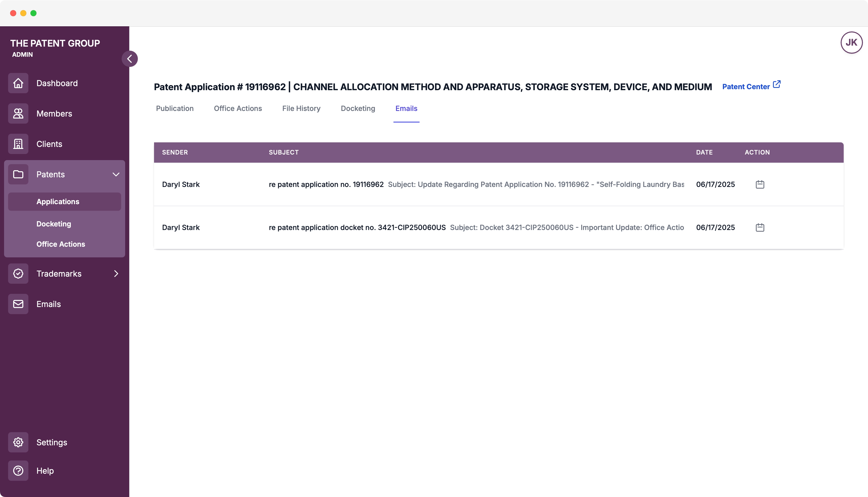Click the Help question mark icon
The height and width of the screenshot is (497, 868).
click(x=18, y=470)
